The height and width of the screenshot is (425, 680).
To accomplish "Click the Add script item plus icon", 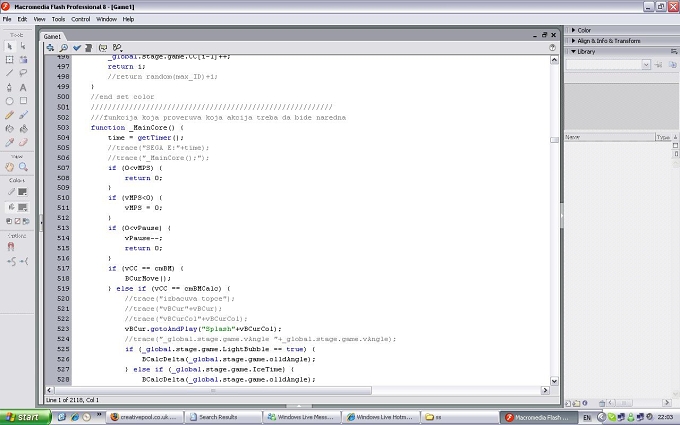I will point(50,48).
